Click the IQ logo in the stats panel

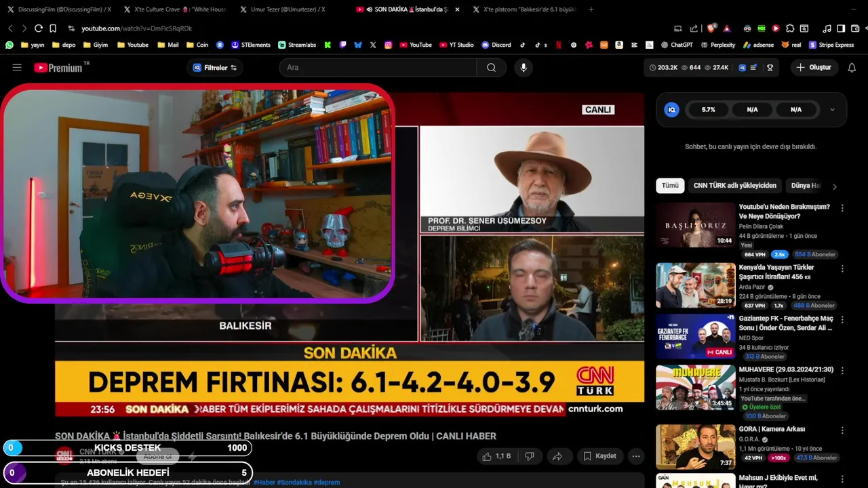671,109
